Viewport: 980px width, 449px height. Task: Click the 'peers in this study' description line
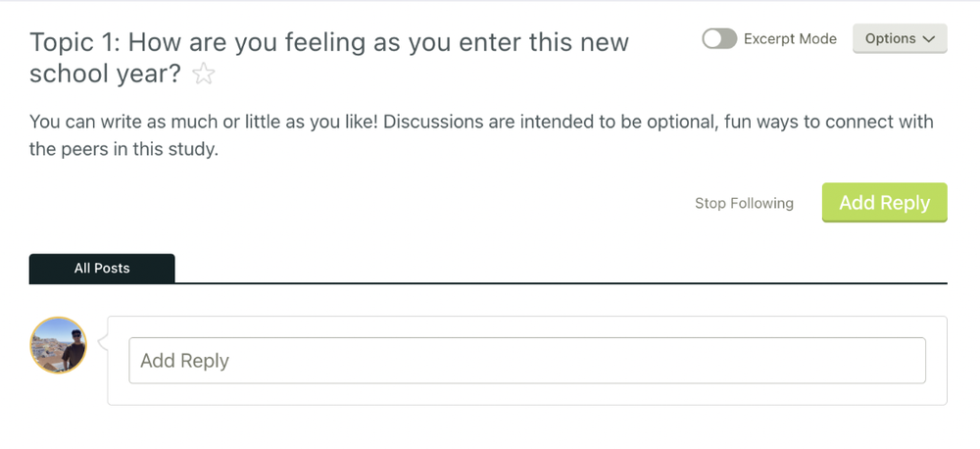[x=123, y=151]
